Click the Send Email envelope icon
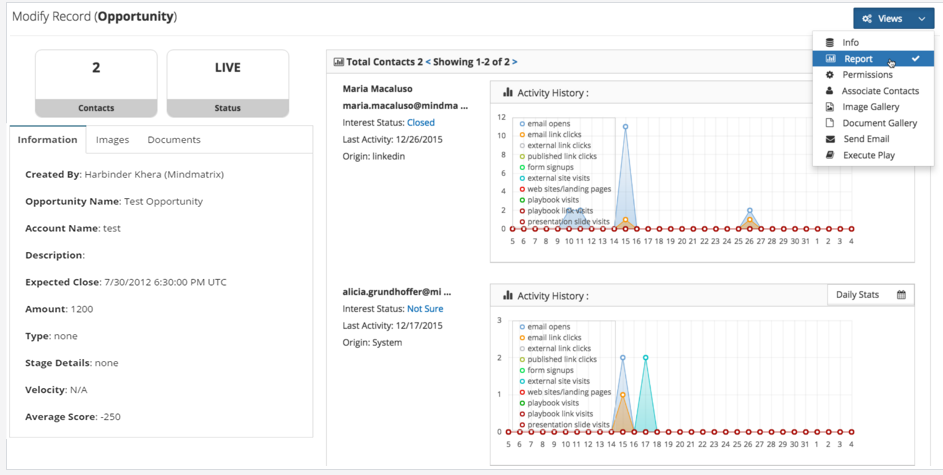This screenshot has height=475, width=943. 830,139
